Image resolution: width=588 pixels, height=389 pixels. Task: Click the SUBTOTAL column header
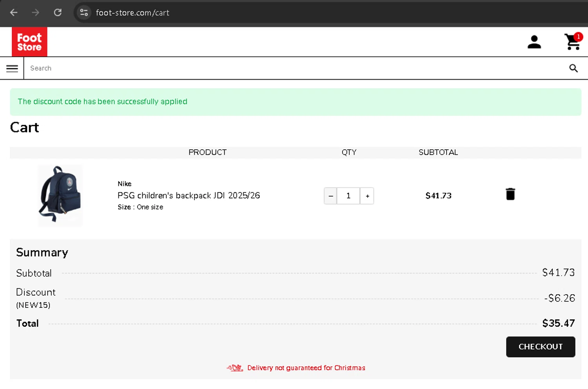(x=438, y=152)
